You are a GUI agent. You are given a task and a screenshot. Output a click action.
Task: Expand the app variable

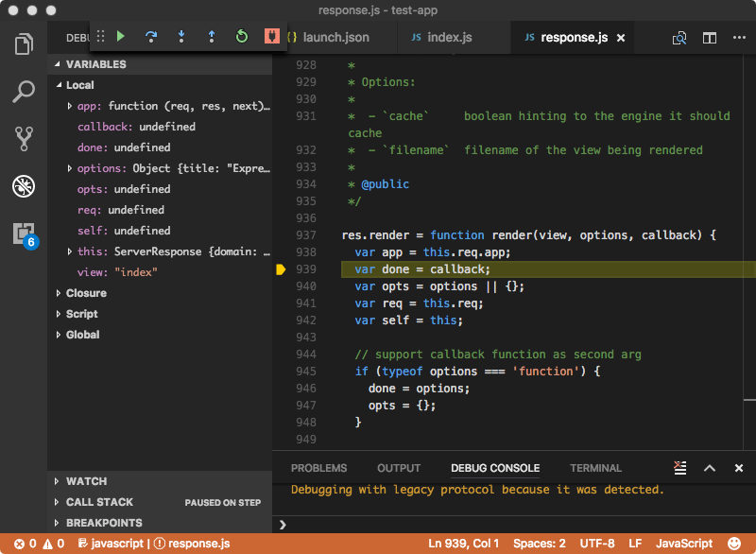tap(69, 106)
